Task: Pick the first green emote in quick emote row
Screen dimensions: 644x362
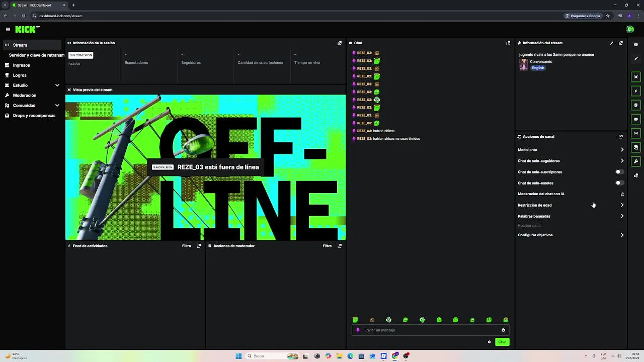Action: coord(355,320)
